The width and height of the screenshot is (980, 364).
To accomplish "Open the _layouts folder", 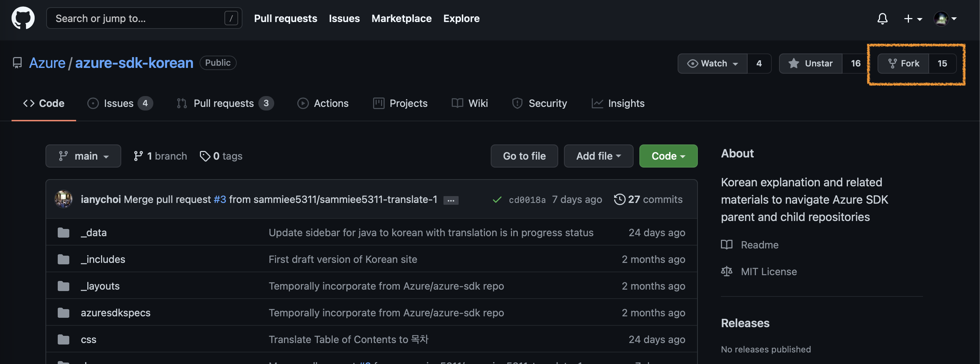I will pyautogui.click(x=100, y=286).
